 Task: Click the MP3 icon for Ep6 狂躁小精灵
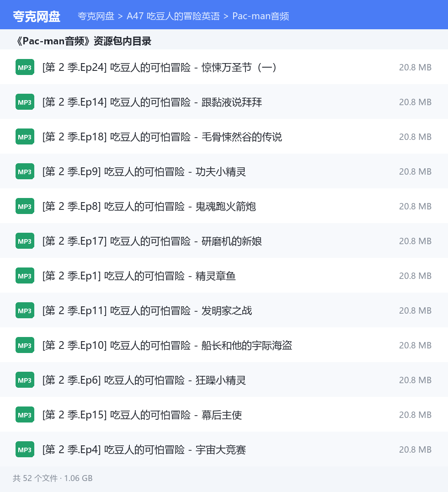[x=25, y=380]
